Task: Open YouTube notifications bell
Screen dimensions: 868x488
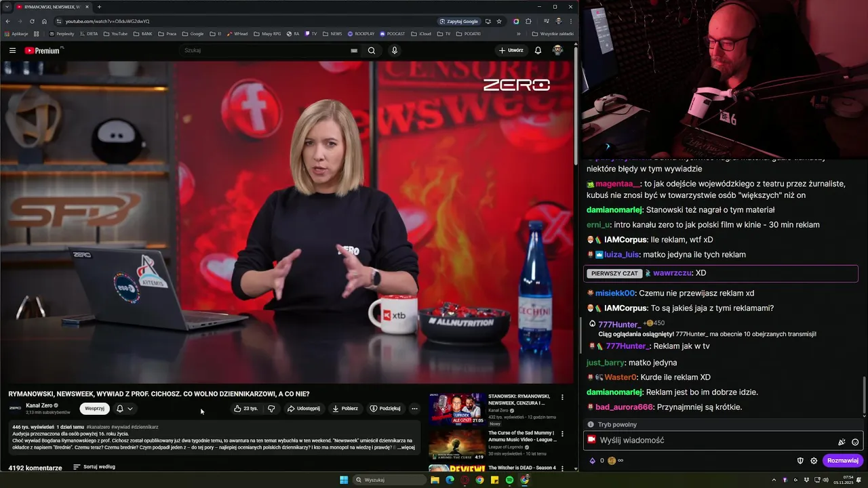Action: tap(538, 50)
